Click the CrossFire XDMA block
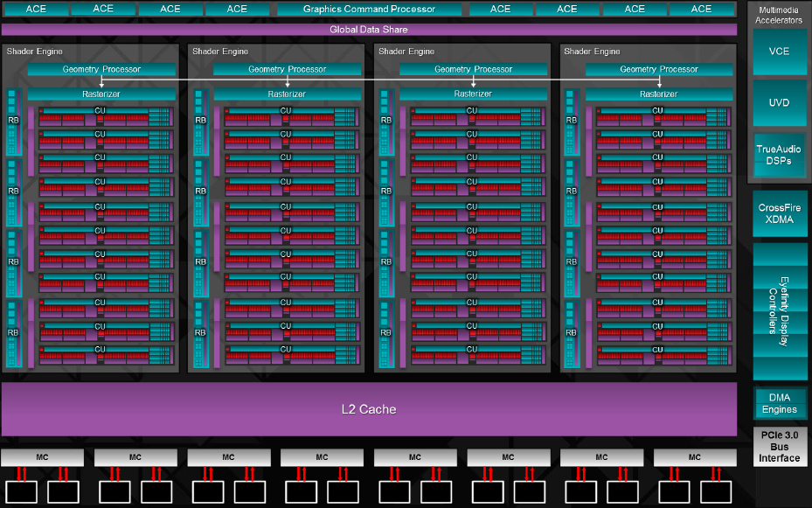812x508 pixels. 779,213
